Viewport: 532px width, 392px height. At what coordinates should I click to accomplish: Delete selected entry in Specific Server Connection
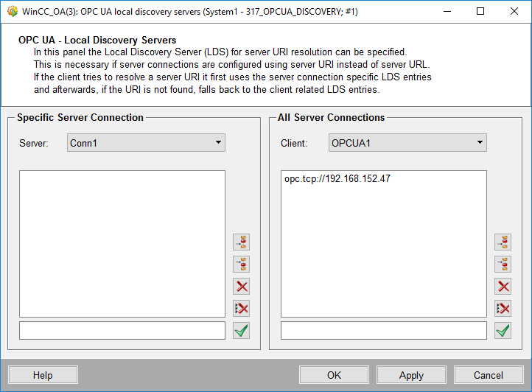pyautogui.click(x=241, y=287)
